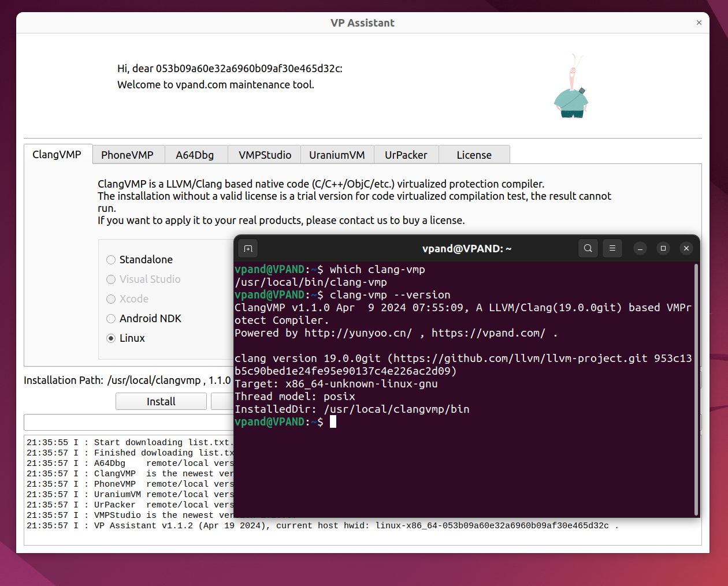The image size is (728, 586).
Task: Click 'InstalledDir: /usr/local/clangvmp/bin' terminal line
Action: point(352,409)
